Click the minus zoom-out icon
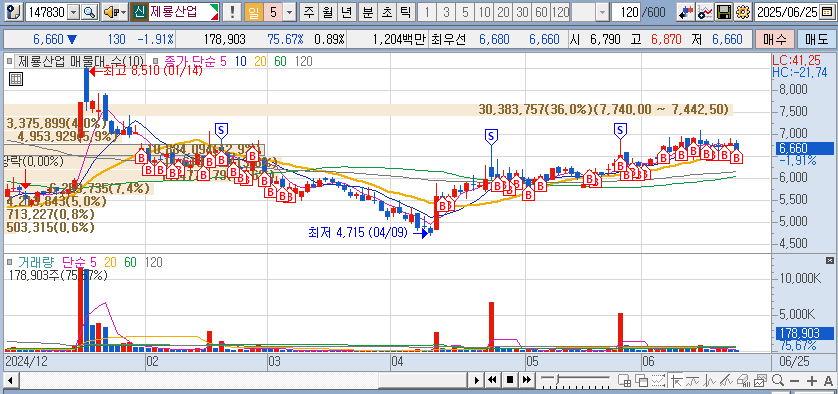This screenshot has width=838, height=394. [794, 381]
